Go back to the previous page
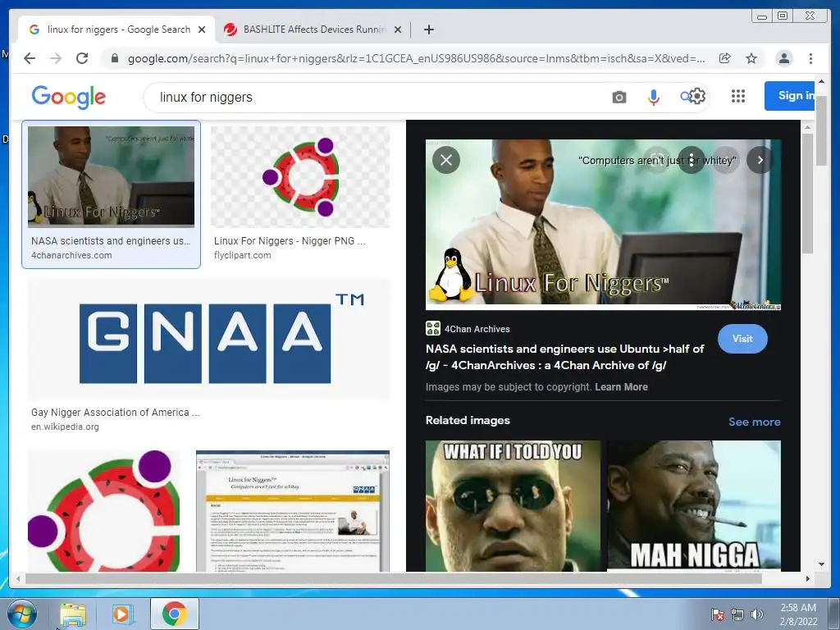The width and height of the screenshot is (840, 630). pyautogui.click(x=30, y=58)
